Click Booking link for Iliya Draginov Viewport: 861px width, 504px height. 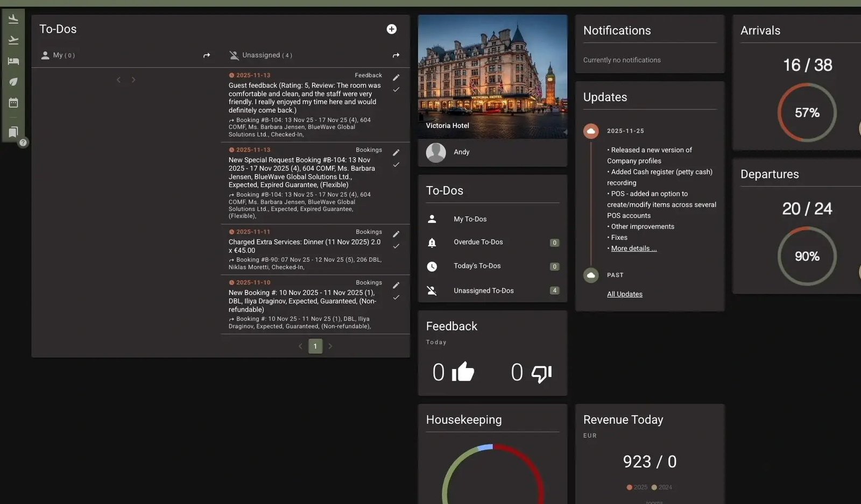tap(300, 322)
